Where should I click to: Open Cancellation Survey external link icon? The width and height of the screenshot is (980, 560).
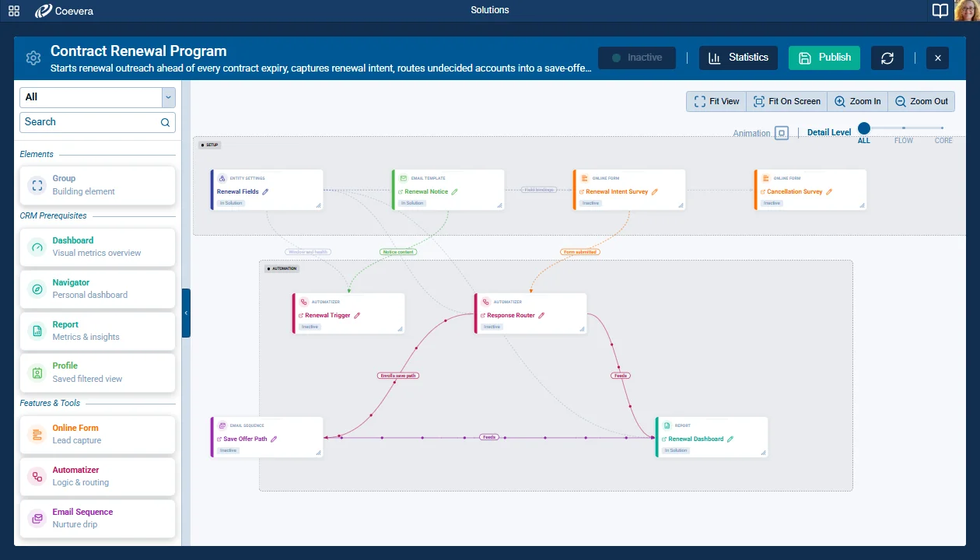763,191
